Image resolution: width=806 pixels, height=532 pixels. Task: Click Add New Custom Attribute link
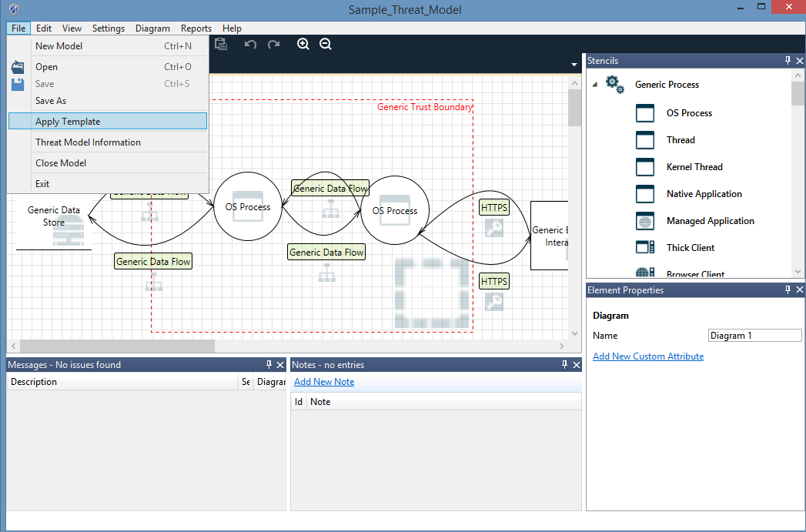(648, 356)
